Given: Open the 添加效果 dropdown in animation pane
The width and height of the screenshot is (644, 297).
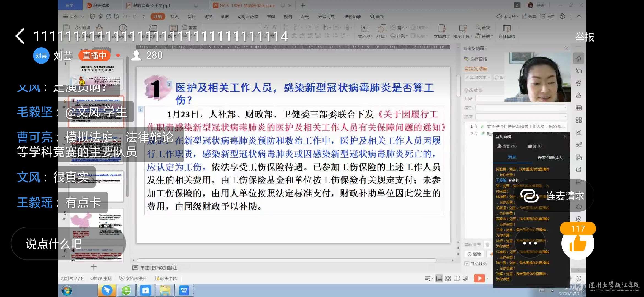Looking at the screenshot, I should click(478, 78).
